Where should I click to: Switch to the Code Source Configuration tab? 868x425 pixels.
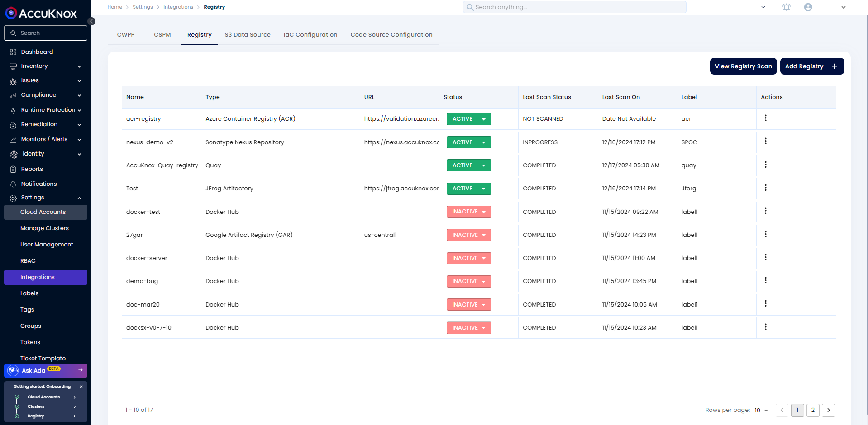(x=391, y=35)
